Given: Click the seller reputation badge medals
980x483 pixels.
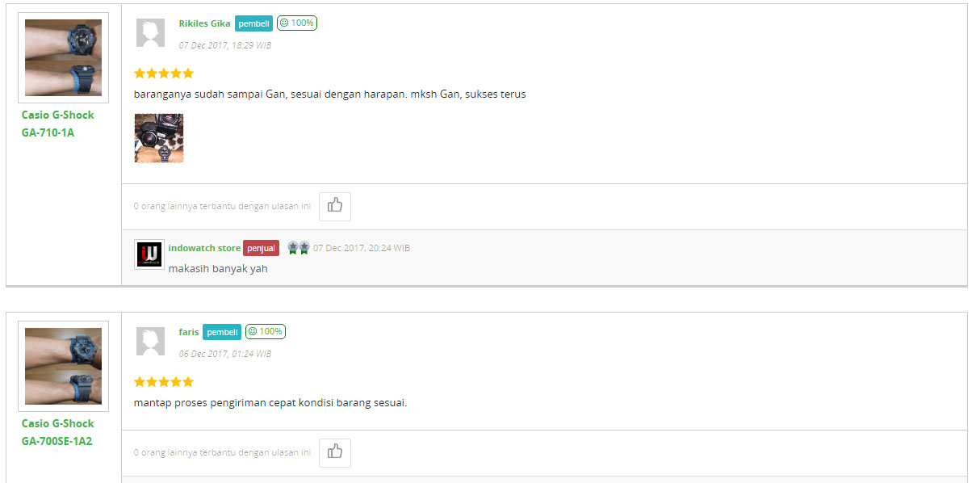Looking at the screenshot, I should [x=298, y=247].
